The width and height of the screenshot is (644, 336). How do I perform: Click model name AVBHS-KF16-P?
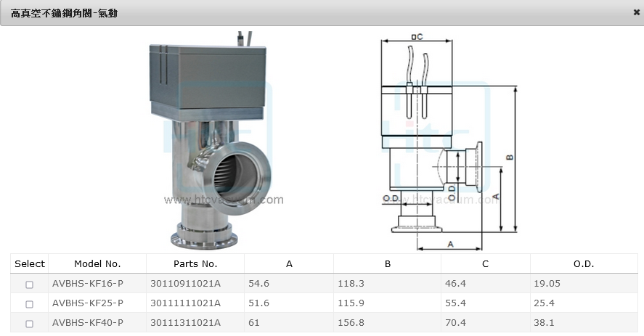pos(88,284)
